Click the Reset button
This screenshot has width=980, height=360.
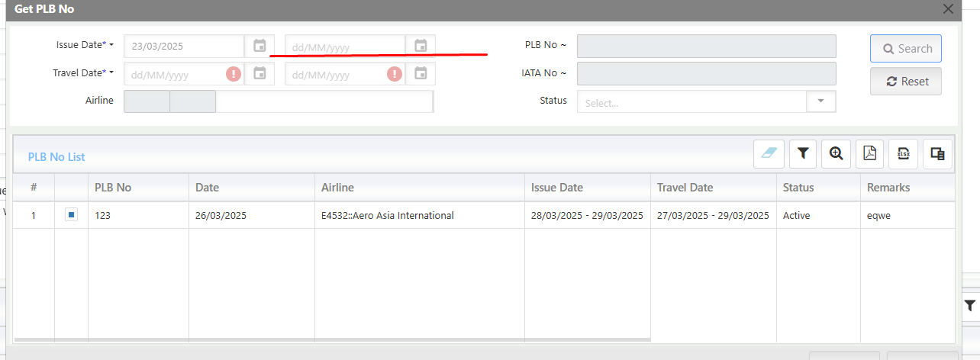(x=906, y=81)
